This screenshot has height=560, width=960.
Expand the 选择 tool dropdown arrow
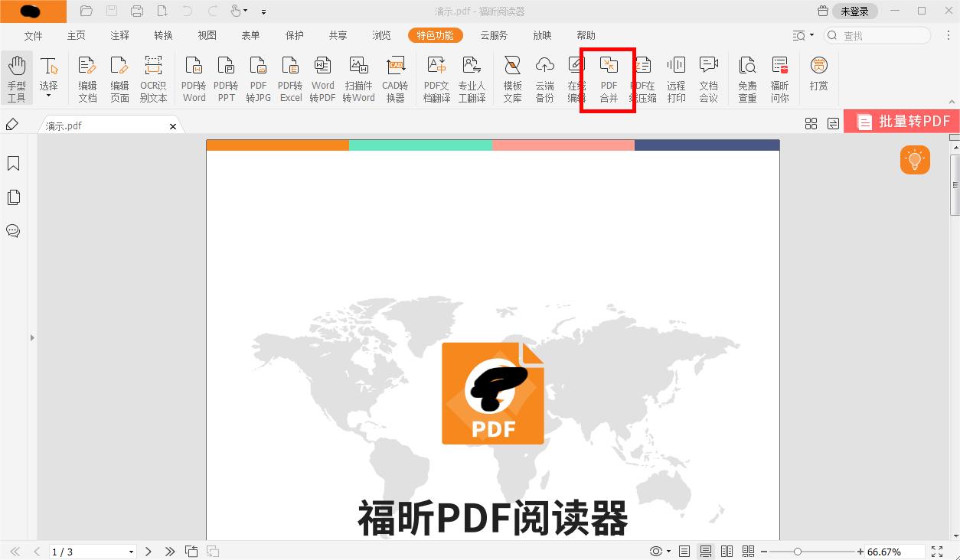pyautogui.click(x=49, y=93)
